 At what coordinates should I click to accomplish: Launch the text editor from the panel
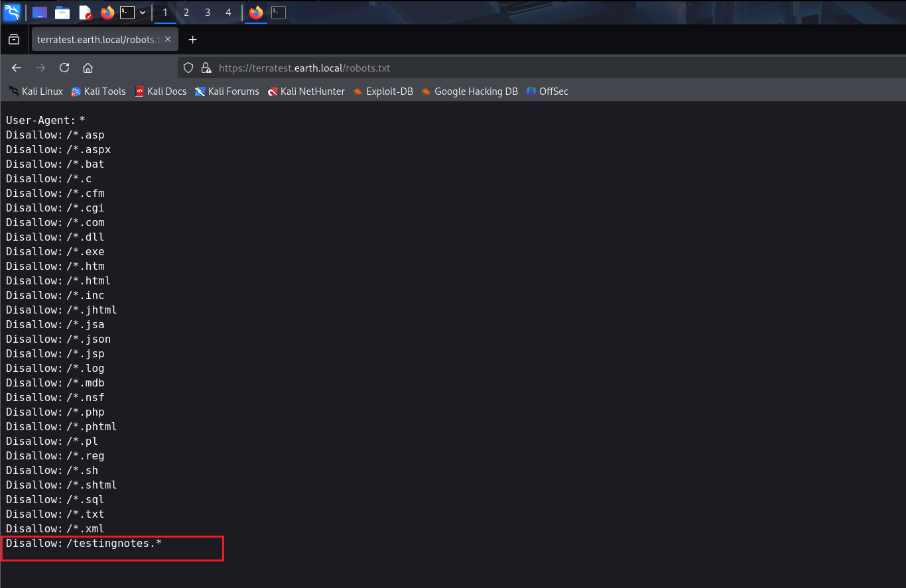click(85, 12)
